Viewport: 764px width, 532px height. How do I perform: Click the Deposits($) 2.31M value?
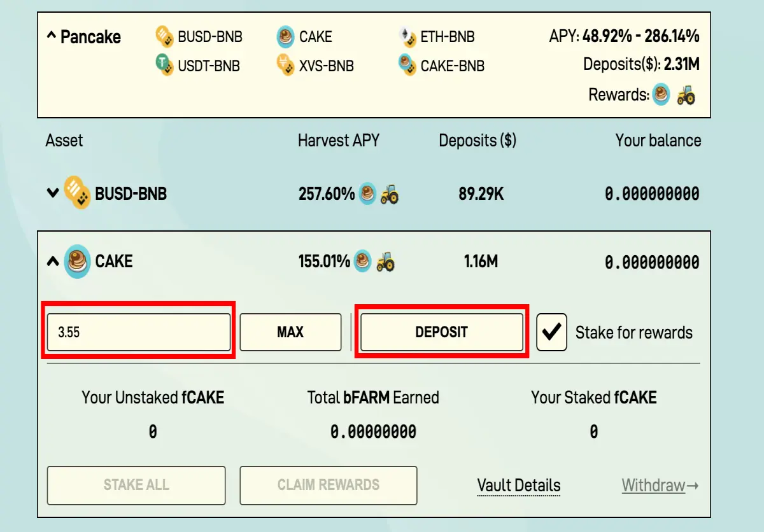point(682,64)
